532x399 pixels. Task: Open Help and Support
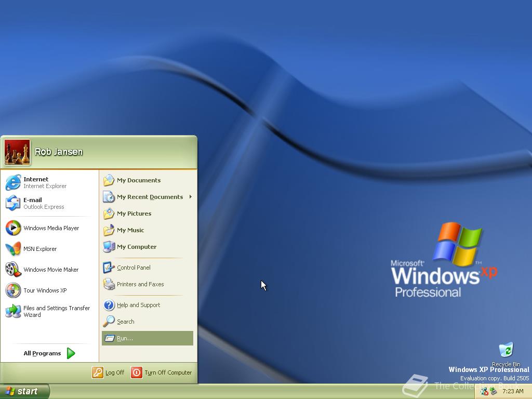(x=139, y=305)
